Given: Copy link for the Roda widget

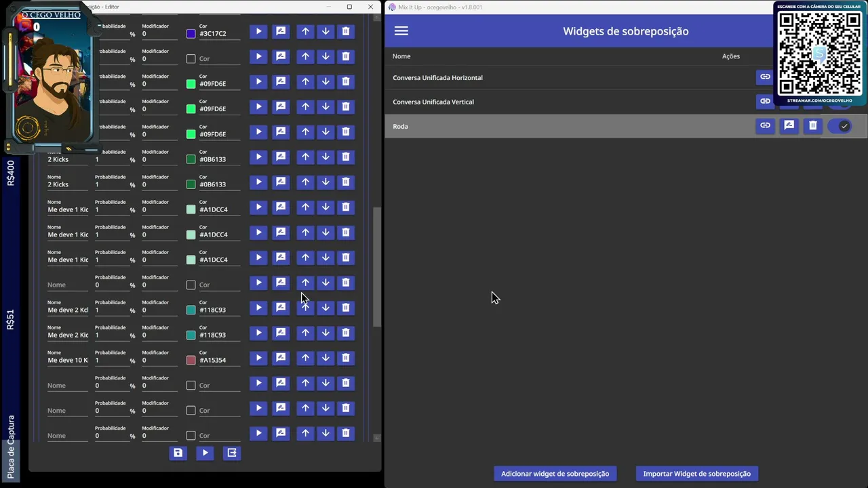Looking at the screenshot, I should pos(765,126).
